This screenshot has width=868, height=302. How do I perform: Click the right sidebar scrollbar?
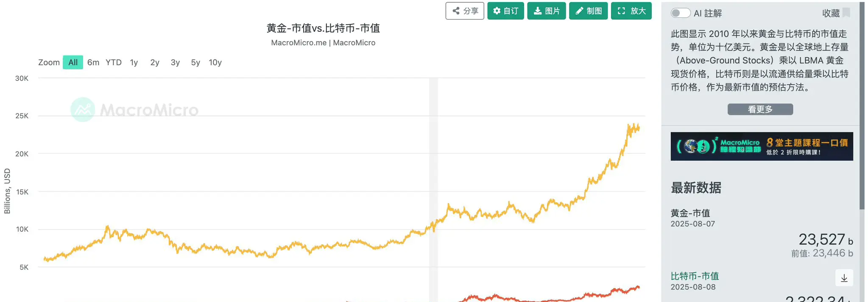(x=862, y=106)
